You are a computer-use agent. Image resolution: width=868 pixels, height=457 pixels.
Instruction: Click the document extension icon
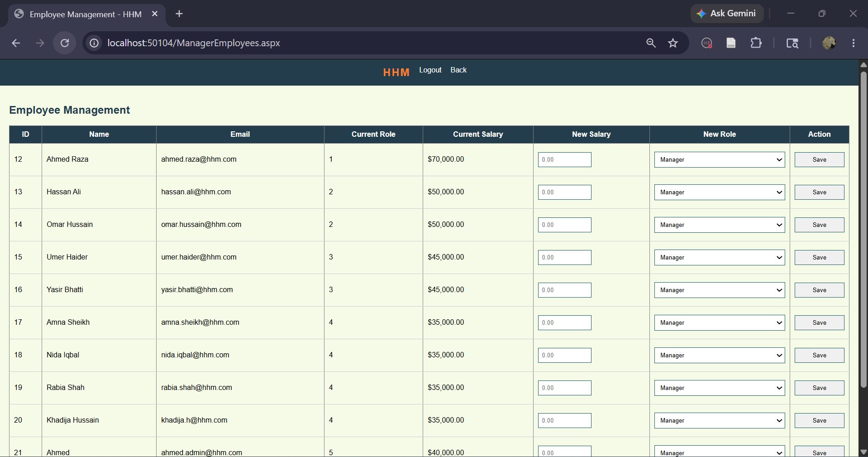coord(731,43)
